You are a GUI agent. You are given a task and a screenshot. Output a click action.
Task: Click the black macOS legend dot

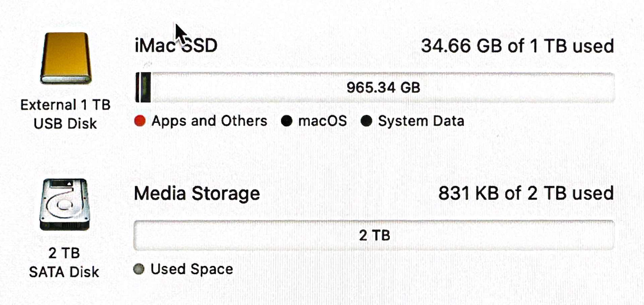[x=287, y=121]
